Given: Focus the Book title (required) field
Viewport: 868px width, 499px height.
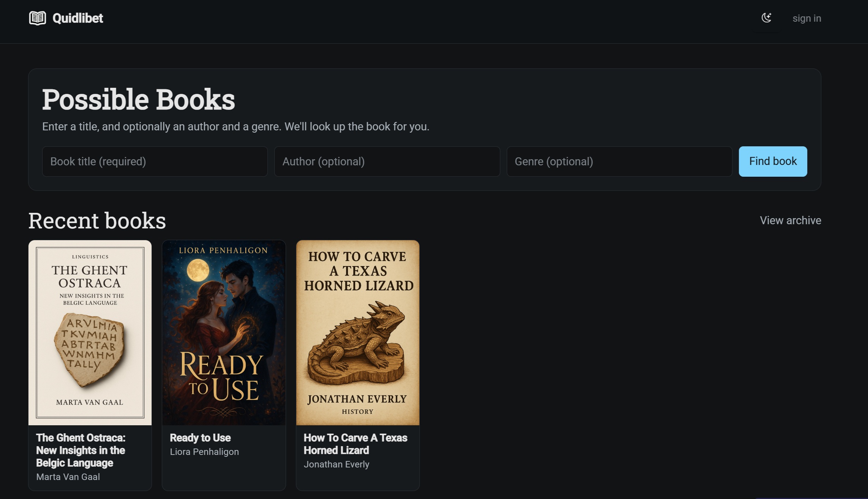Looking at the screenshot, I should pos(155,162).
